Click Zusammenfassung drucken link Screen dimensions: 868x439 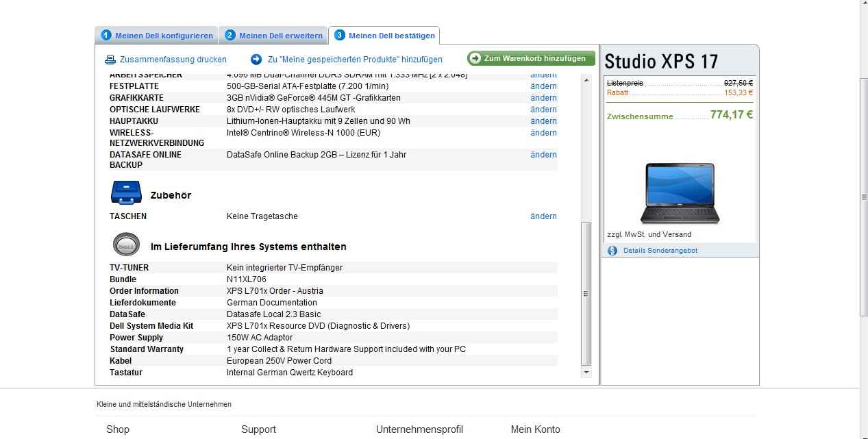[x=173, y=60]
